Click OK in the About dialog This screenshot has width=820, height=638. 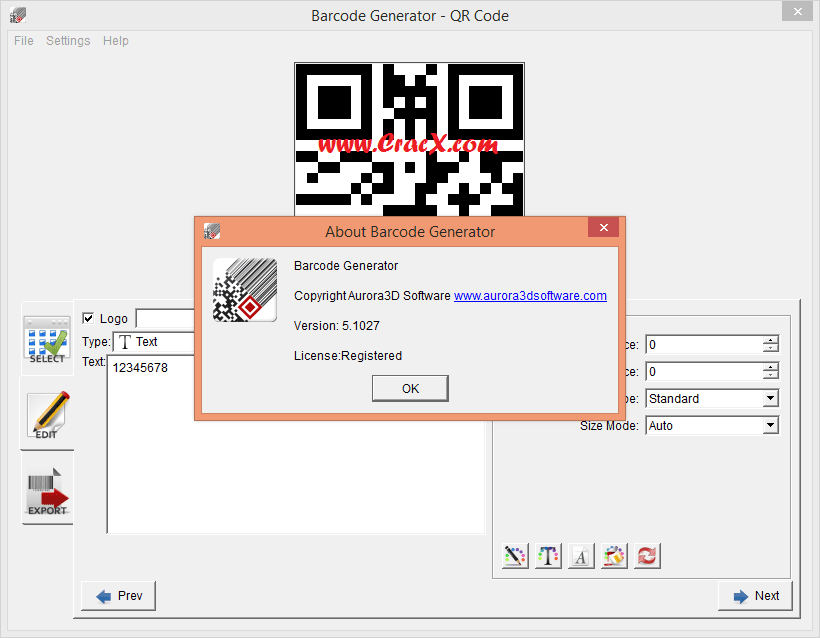pyautogui.click(x=410, y=389)
